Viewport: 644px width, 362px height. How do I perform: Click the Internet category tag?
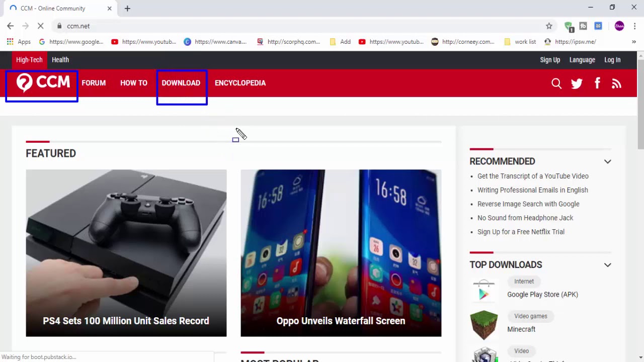(x=524, y=282)
